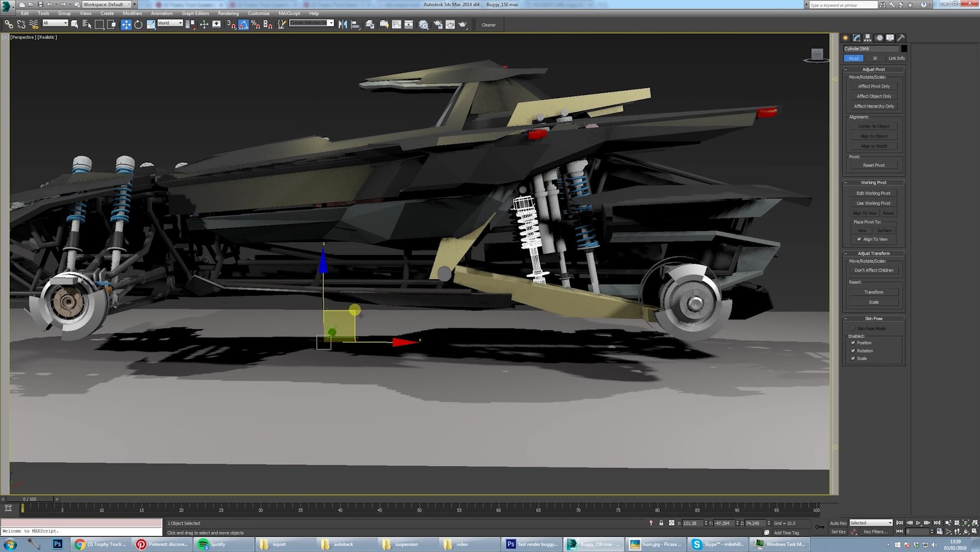
Task: Switch to the IK tab
Action: pyautogui.click(x=875, y=58)
